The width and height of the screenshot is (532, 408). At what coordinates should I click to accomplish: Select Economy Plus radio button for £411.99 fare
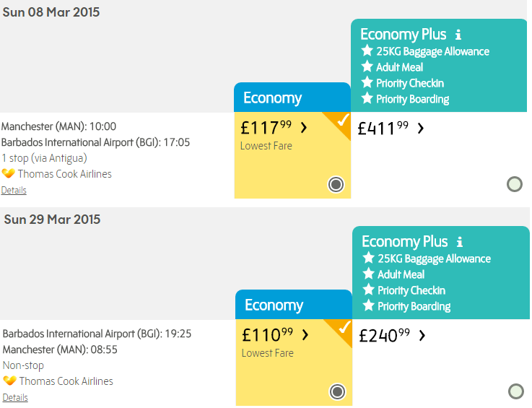click(x=515, y=184)
